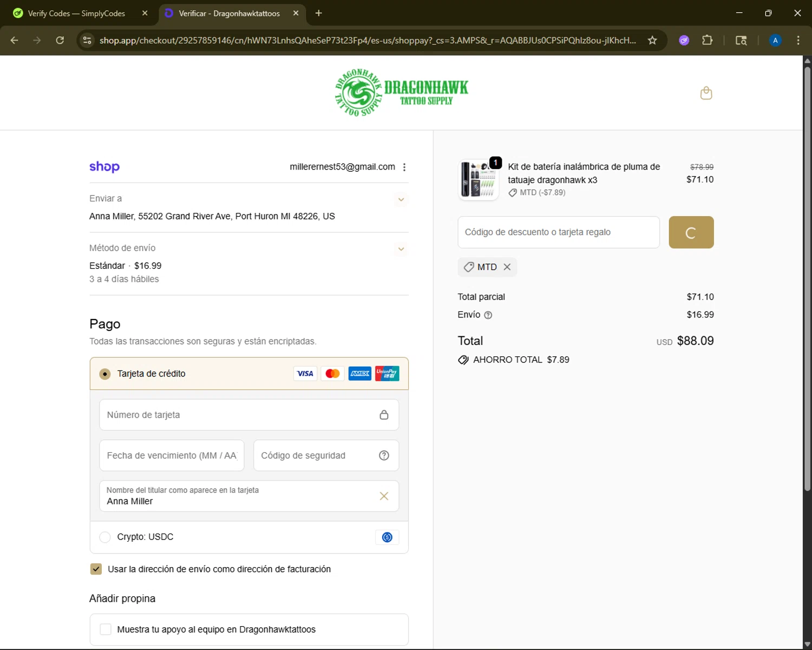Click the American Express logo
This screenshot has width=812, height=650.
[360, 373]
